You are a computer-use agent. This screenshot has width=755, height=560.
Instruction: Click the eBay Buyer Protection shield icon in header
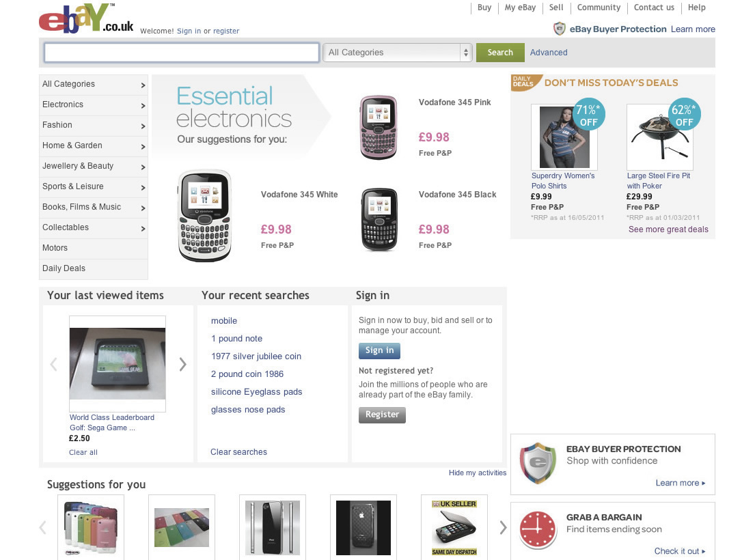(559, 29)
